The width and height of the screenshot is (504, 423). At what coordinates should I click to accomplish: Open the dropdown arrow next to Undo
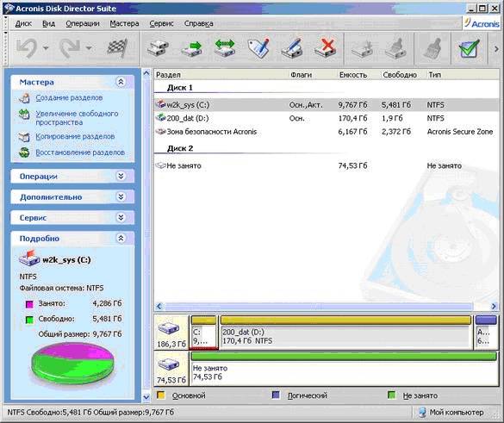tap(46, 48)
